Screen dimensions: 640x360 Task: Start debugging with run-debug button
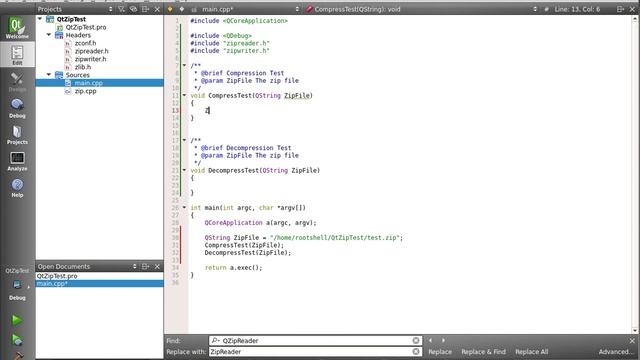(17, 340)
